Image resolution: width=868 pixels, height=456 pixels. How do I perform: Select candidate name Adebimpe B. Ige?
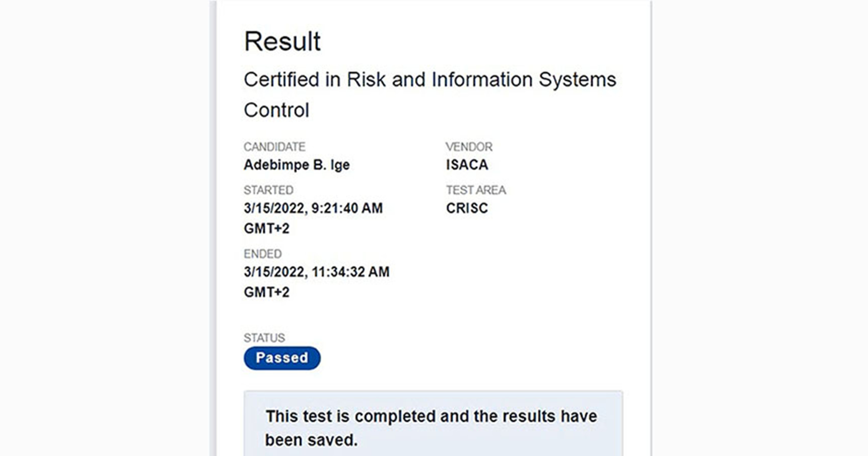point(297,165)
